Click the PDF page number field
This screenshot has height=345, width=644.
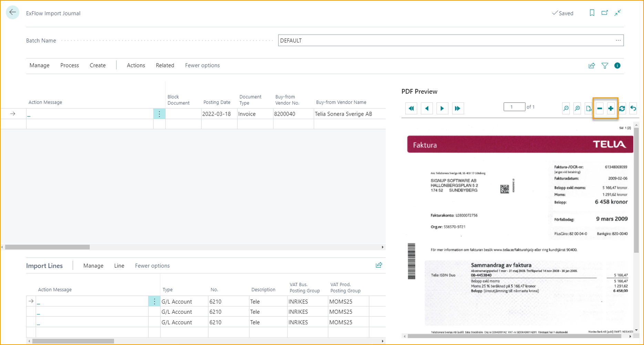click(514, 107)
